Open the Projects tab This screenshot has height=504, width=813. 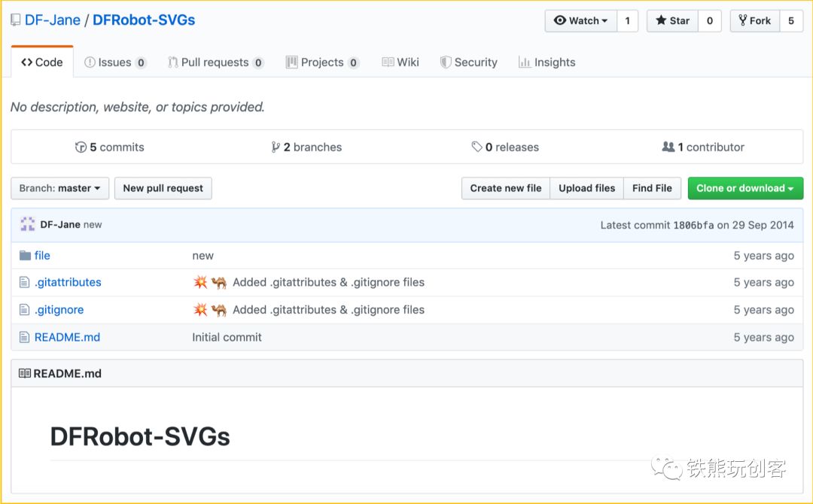(322, 62)
